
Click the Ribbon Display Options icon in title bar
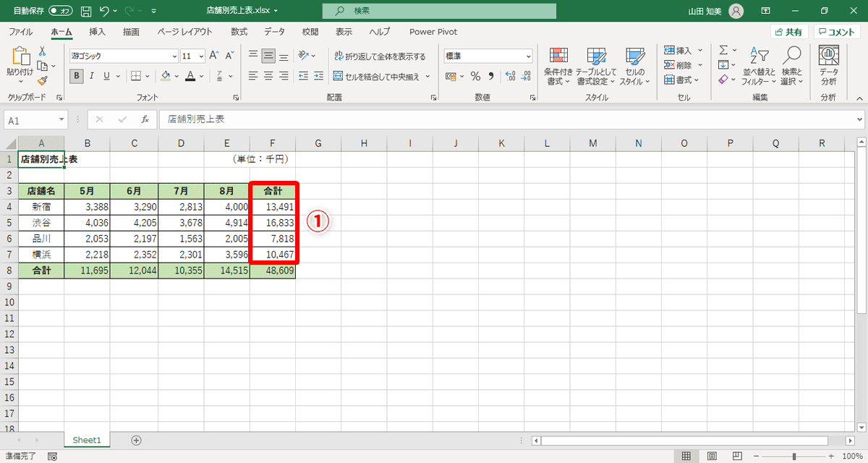tap(766, 11)
